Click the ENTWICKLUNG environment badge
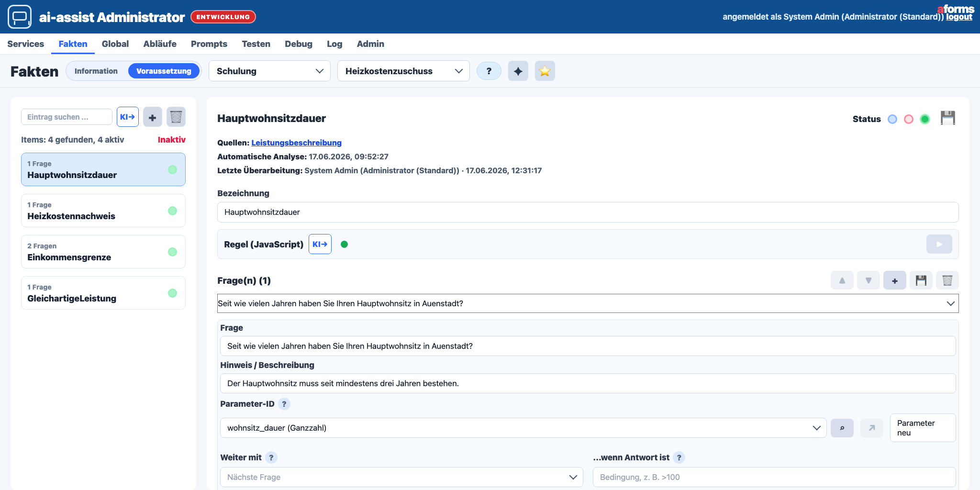The height and width of the screenshot is (490, 980). coord(223,17)
